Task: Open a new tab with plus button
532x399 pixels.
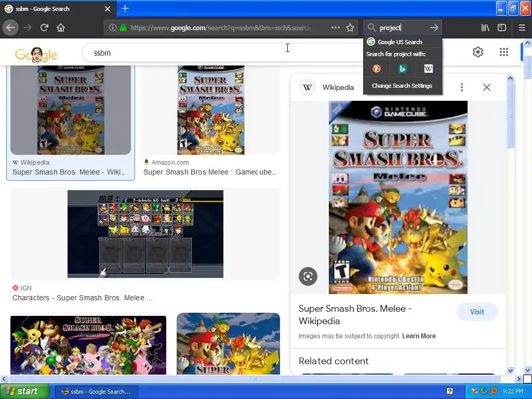Action: 125,8
